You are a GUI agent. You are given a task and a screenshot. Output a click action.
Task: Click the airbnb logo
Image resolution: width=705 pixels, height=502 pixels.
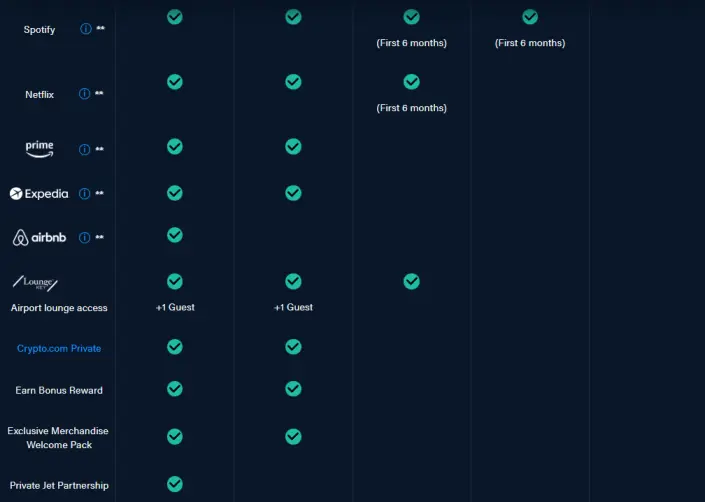(x=39, y=237)
